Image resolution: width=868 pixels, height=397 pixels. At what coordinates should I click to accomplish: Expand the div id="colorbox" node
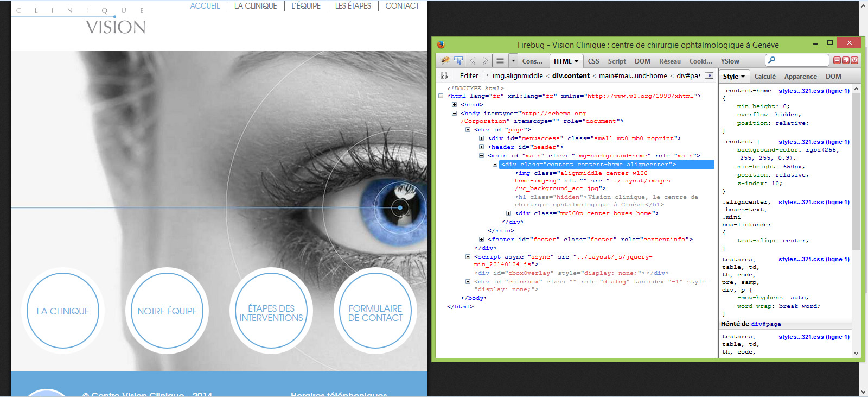(468, 282)
